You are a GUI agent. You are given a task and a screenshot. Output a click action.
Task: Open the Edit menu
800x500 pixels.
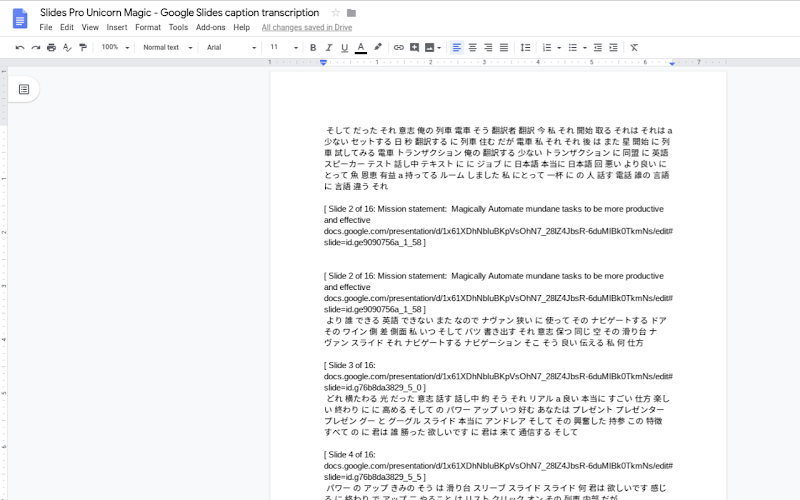coord(67,28)
